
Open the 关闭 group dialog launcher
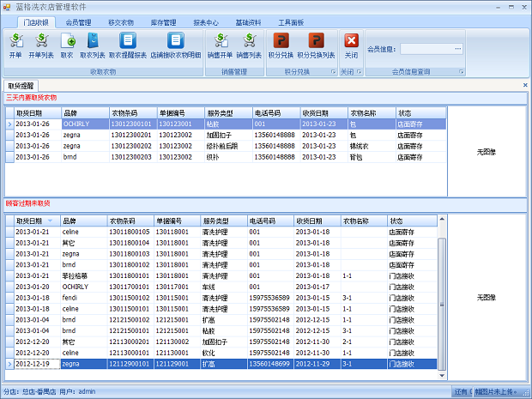pyautogui.click(x=360, y=71)
